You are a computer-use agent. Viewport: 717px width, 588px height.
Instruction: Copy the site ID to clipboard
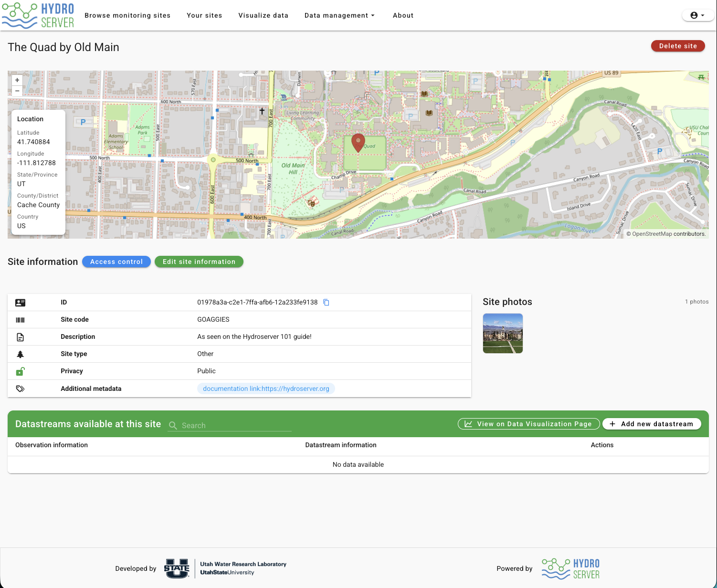click(x=327, y=302)
